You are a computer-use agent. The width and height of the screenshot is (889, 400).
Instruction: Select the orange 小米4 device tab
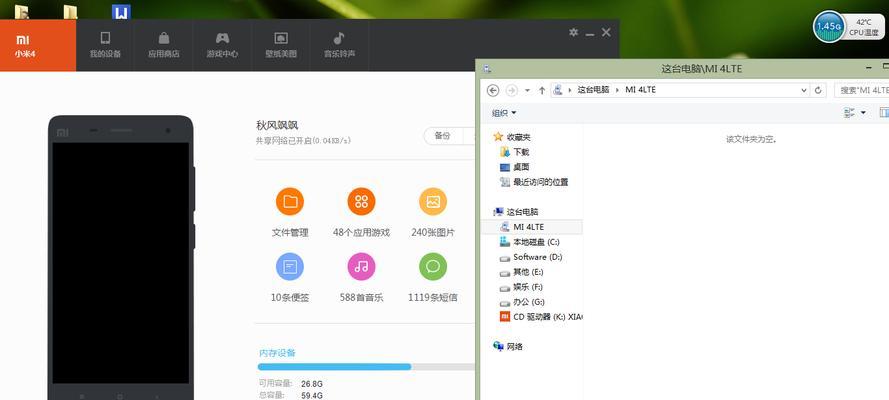click(38, 45)
